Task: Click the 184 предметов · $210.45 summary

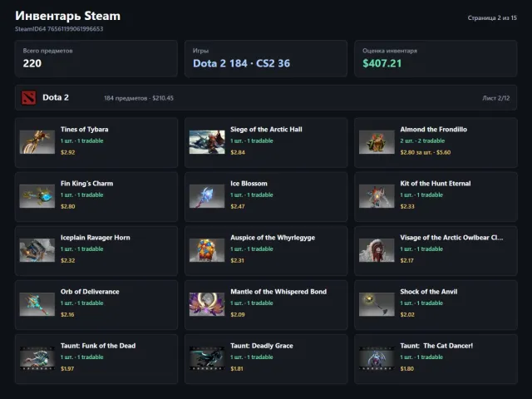Action: 139,98
